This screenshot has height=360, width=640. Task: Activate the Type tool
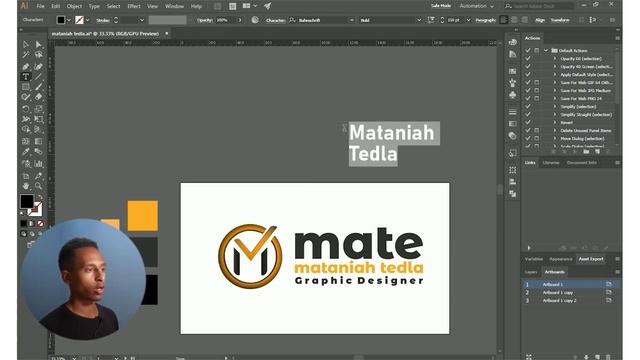pyautogui.click(x=26, y=76)
